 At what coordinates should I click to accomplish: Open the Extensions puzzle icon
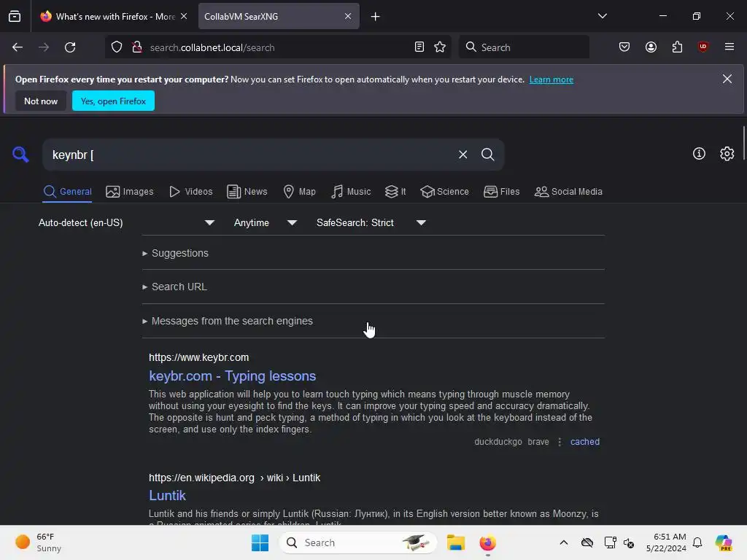[677, 47]
